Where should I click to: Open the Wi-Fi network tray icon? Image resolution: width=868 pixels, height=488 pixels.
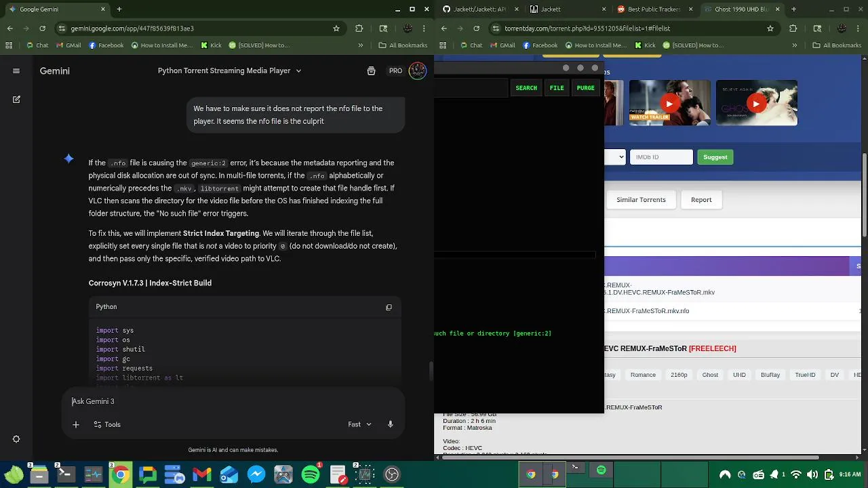pyautogui.click(x=796, y=474)
